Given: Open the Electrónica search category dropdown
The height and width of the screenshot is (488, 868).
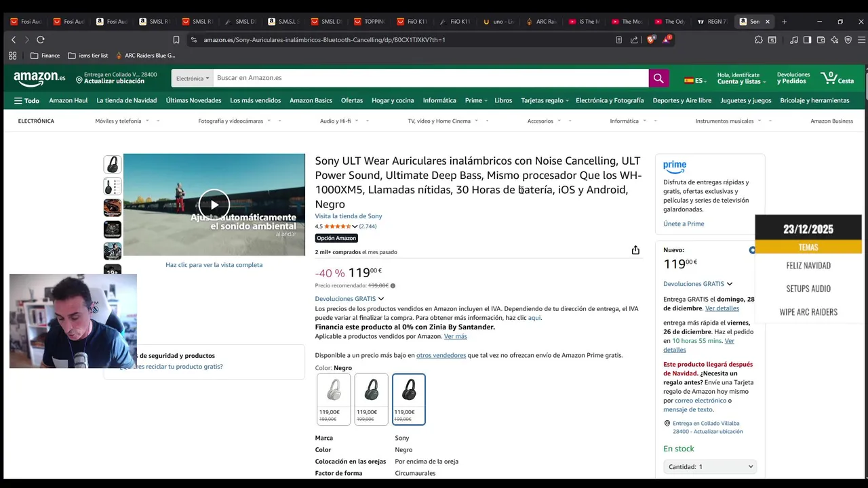Looking at the screenshot, I should coord(193,78).
